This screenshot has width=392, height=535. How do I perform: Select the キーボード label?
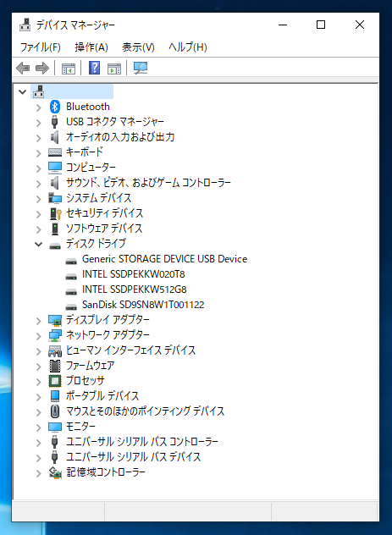85,152
